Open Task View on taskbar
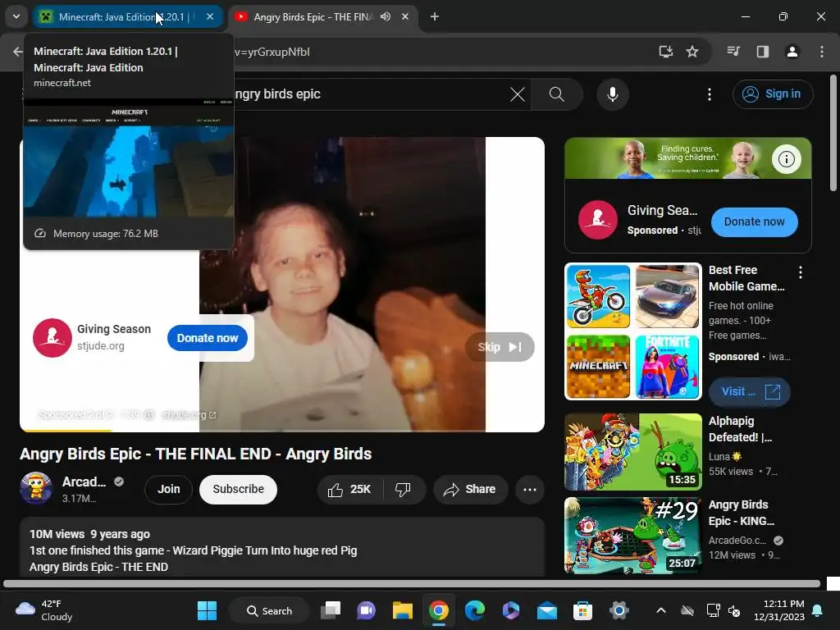This screenshot has width=840, height=630. [331, 610]
